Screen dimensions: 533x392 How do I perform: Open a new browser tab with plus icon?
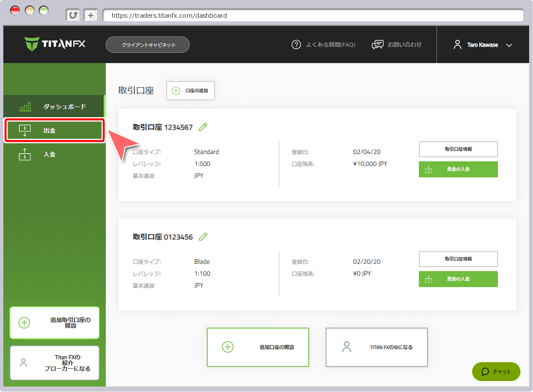91,16
